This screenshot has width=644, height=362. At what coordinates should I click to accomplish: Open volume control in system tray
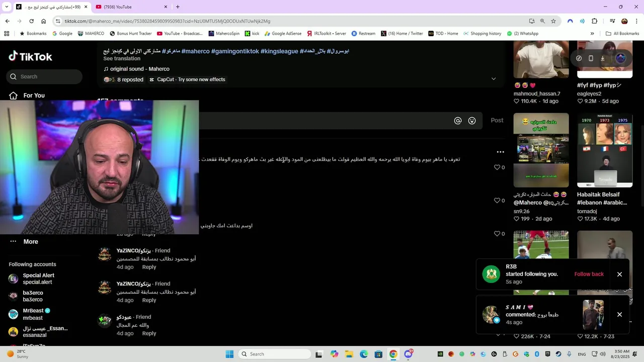603,354
